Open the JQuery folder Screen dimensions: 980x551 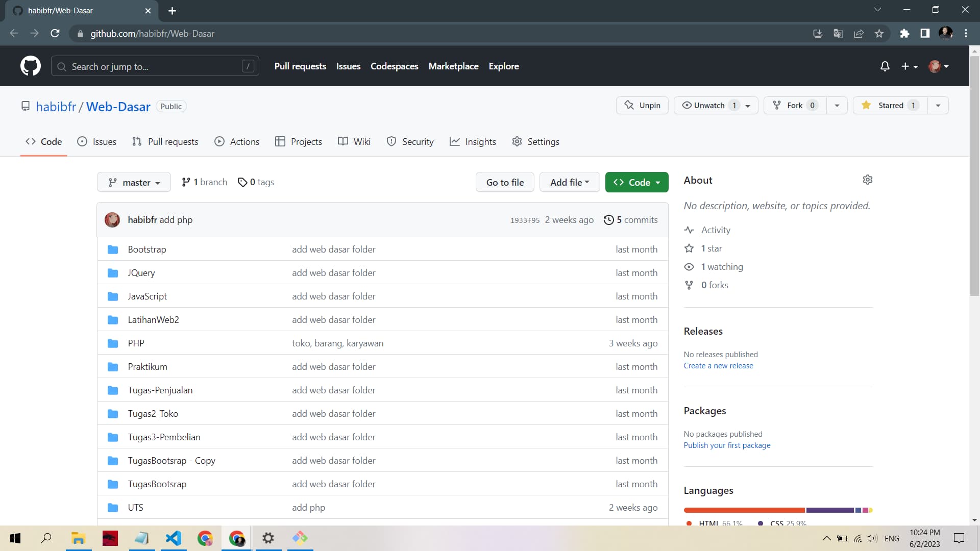[141, 273]
